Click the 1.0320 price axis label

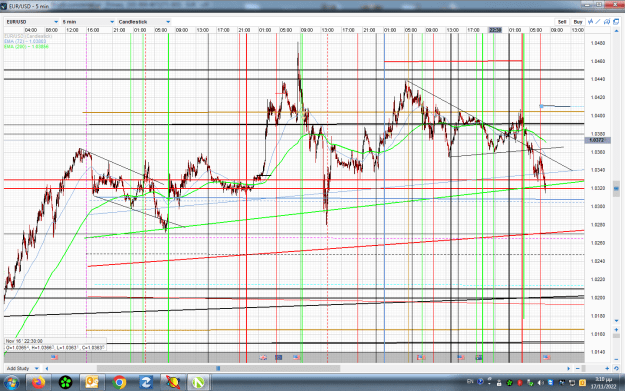click(598, 188)
